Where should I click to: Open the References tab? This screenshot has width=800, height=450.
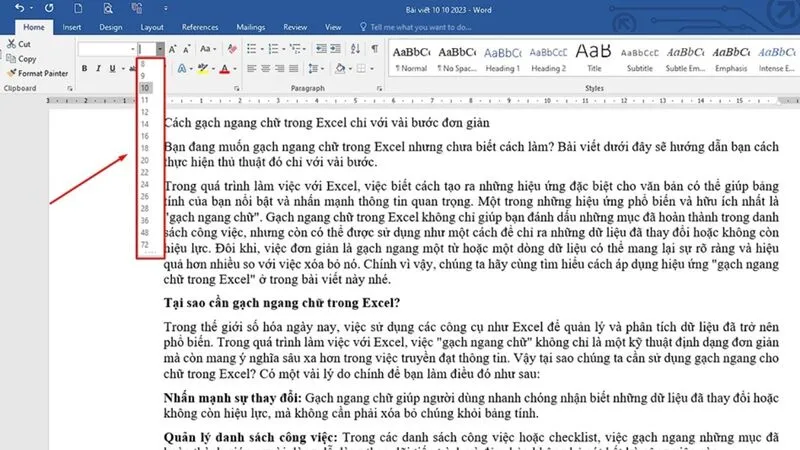click(200, 27)
